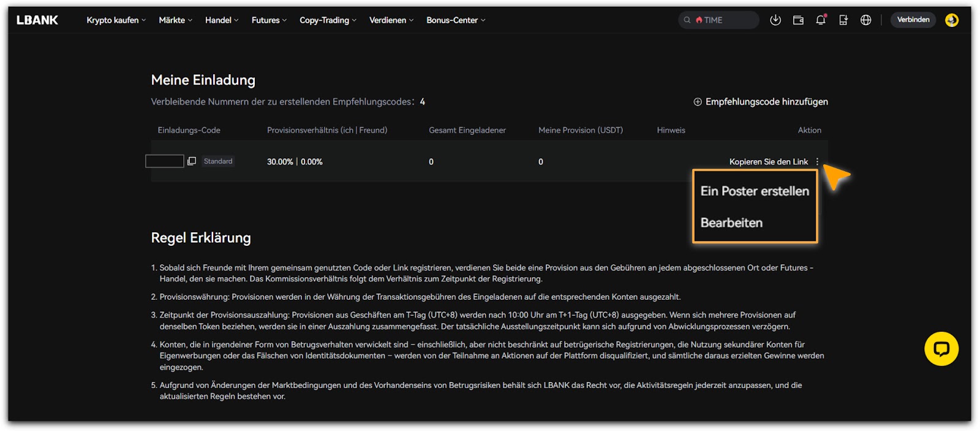Click the mobile app download icon

[843, 20]
